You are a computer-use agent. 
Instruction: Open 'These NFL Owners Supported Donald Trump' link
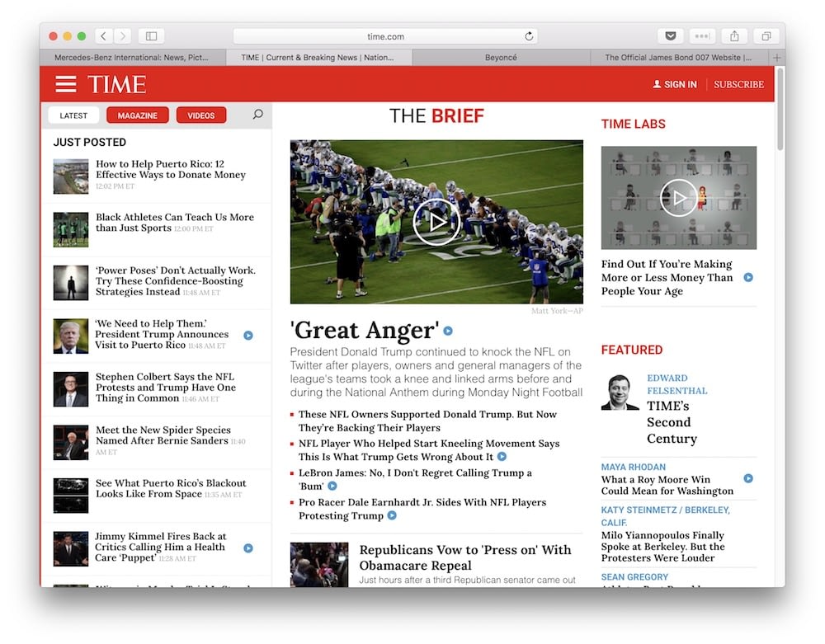(427, 421)
